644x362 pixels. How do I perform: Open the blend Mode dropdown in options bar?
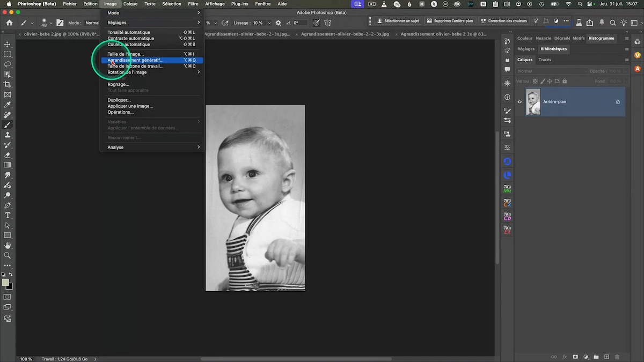(93, 23)
